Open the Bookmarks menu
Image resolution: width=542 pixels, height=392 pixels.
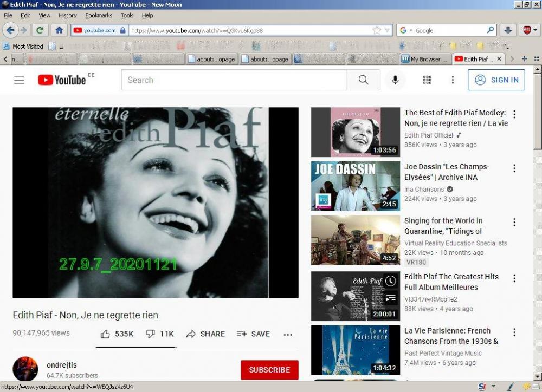[x=99, y=16]
